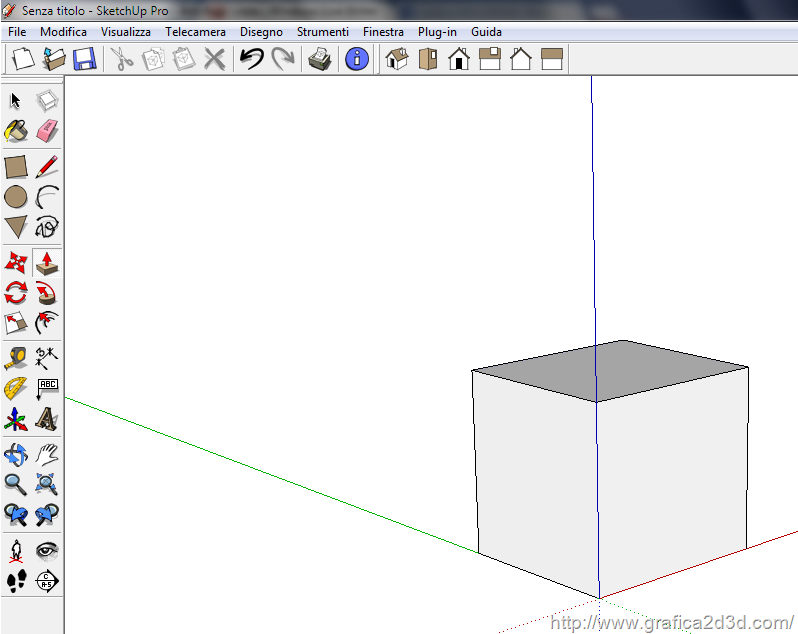The width and height of the screenshot is (798, 634).
Task: Click the dark gray top face of the cube
Action: pyautogui.click(x=610, y=368)
